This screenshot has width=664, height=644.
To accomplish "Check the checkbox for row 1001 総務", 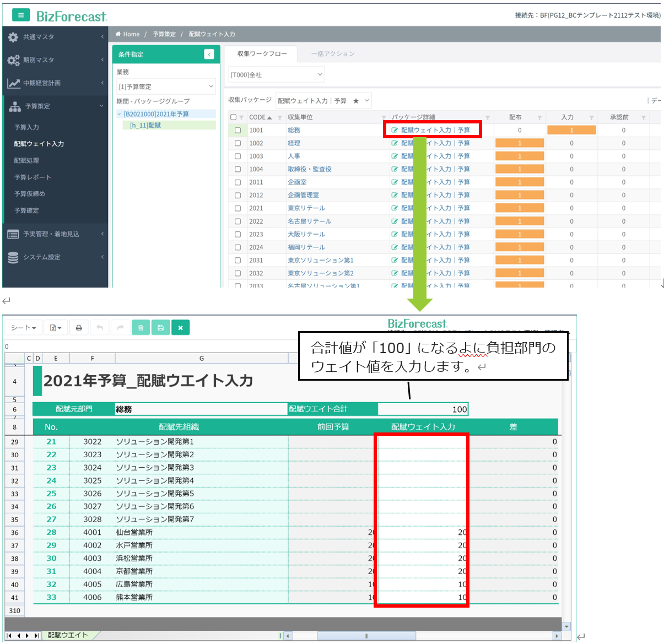I will (x=238, y=131).
